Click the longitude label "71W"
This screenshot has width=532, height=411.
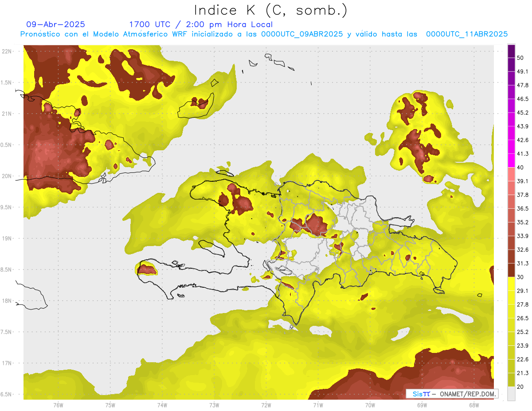[x=318, y=405]
